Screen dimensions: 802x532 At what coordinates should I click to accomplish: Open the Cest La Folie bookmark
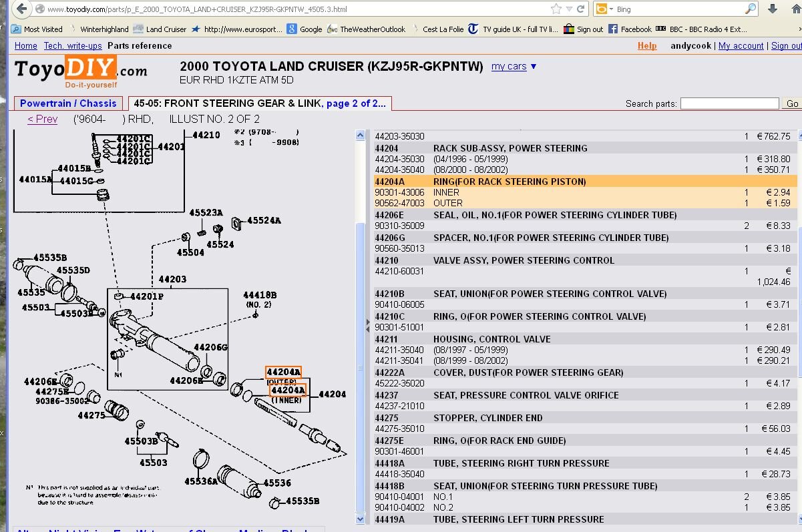[x=438, y=29]
